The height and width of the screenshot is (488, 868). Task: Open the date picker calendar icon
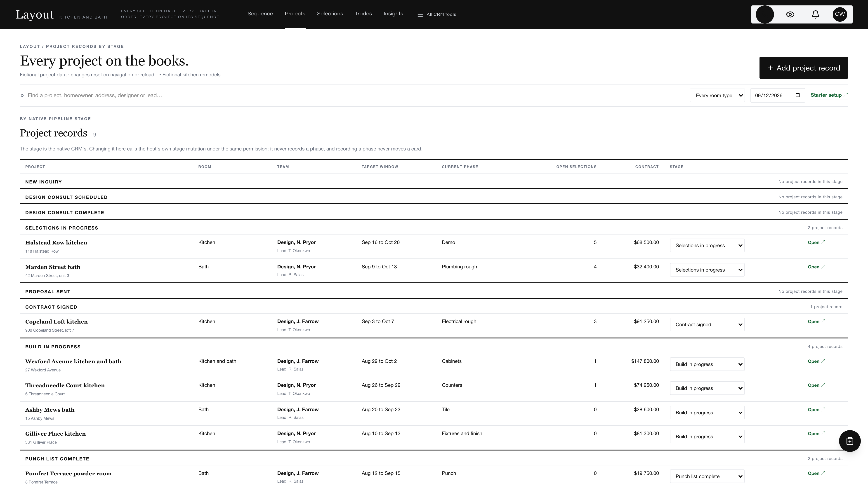pyautogui.click(x=797, y=95)
